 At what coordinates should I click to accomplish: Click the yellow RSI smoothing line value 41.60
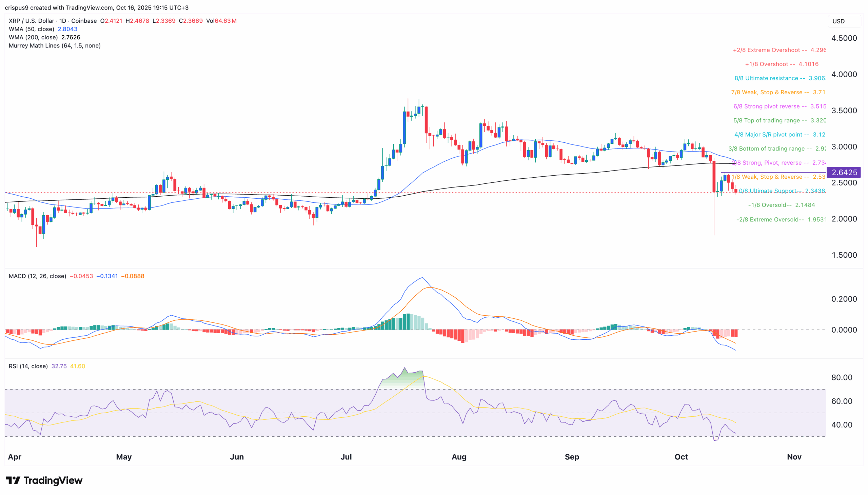click(x=78, y=366)
